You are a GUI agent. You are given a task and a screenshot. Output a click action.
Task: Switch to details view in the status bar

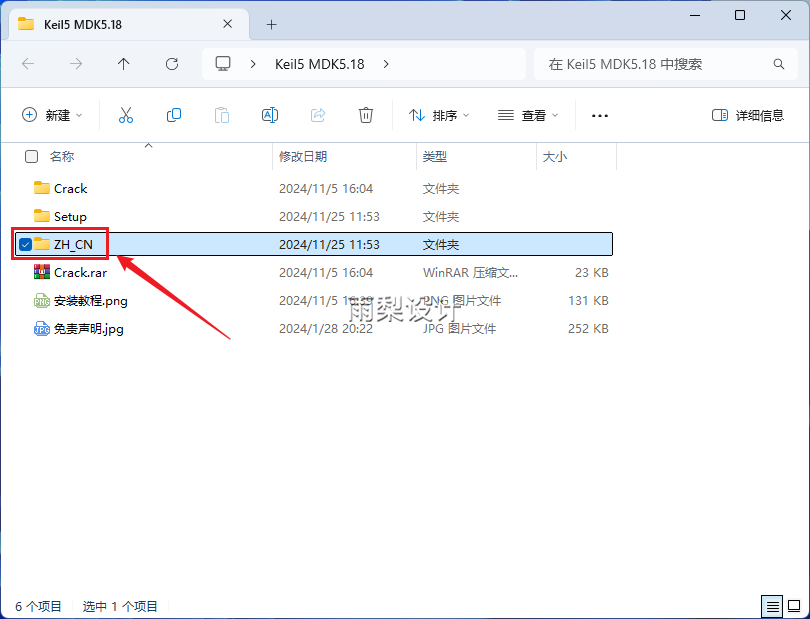772,606
